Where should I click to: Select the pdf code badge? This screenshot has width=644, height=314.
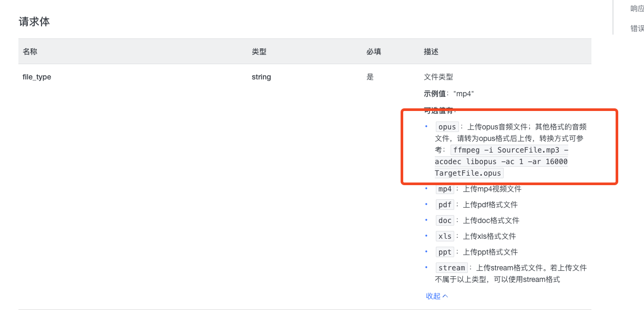click(x=444, y=205)
